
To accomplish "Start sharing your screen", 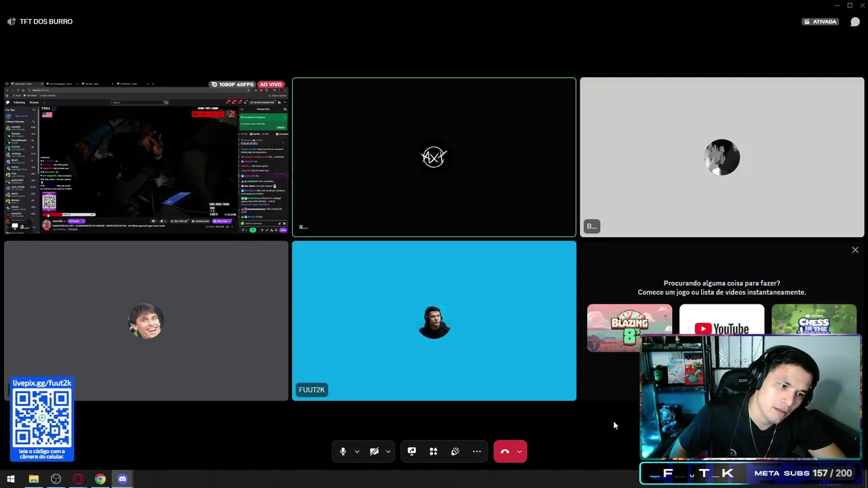I will click(412, 451).
